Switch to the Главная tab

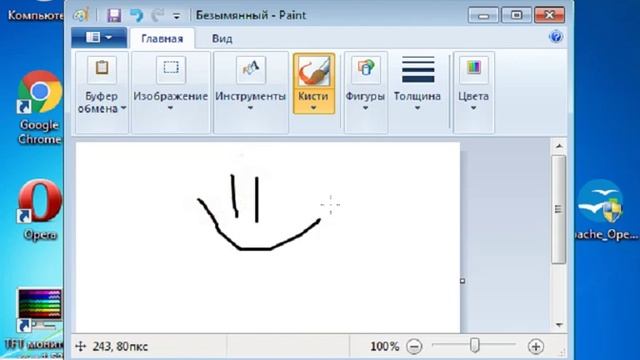tap(162, 39)
